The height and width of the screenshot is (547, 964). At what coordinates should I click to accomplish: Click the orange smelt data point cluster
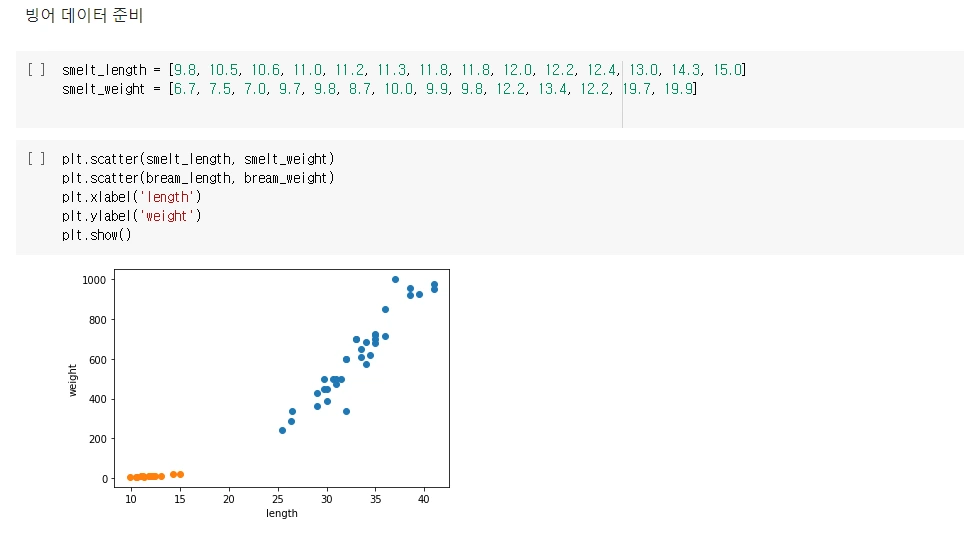[155, 476]
